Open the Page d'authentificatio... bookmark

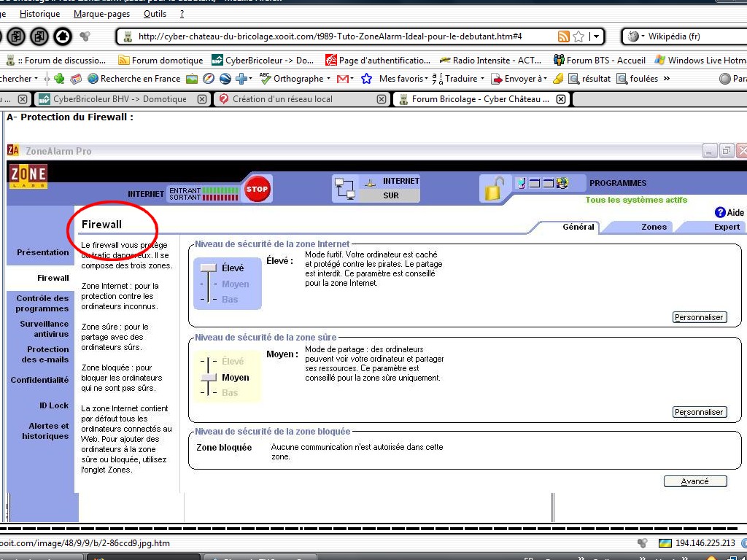point(378,60)
